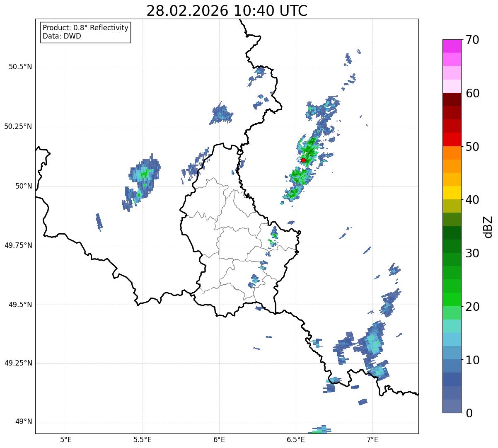Click the colorbar "dBZ" axis label
The image size is (498, 448).
point(488,226)
